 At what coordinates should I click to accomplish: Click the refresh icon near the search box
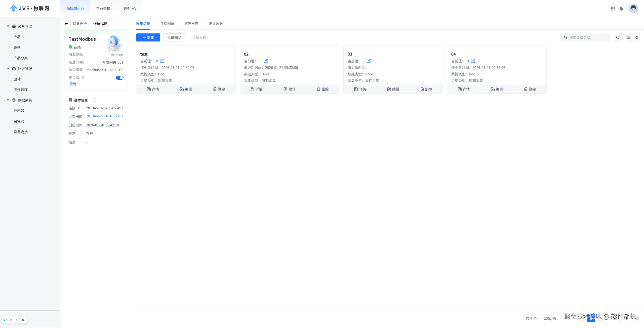[618, 37]
